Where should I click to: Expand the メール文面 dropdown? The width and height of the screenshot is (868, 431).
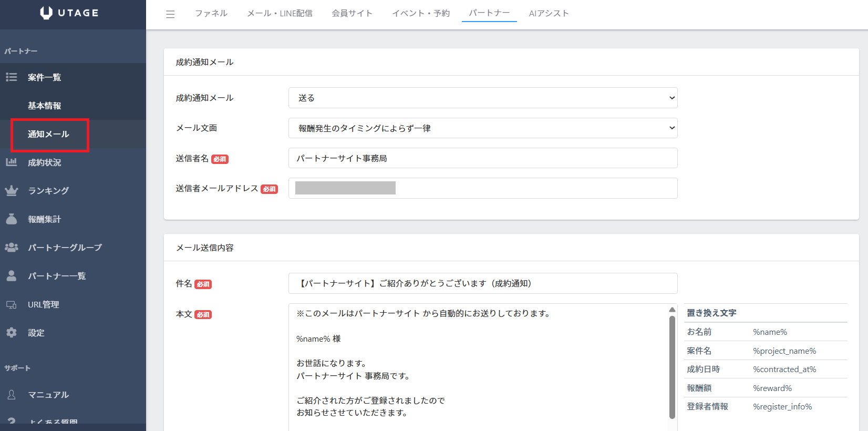click(482, 128)
